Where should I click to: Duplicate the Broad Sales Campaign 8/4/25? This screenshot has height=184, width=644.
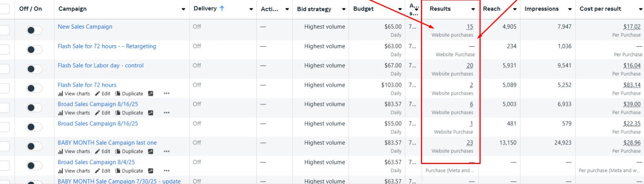point(129,171)
